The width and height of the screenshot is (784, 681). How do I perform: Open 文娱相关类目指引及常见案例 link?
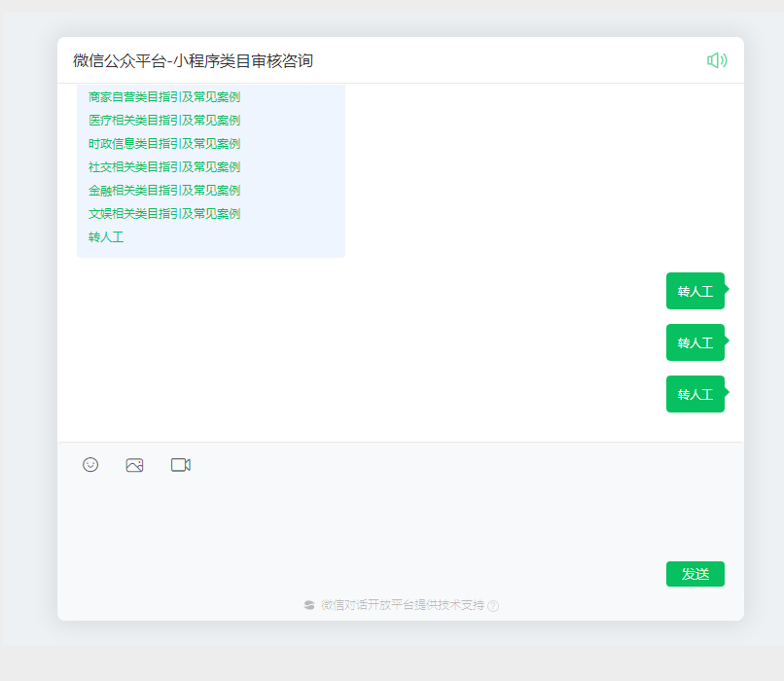(164, 214)
